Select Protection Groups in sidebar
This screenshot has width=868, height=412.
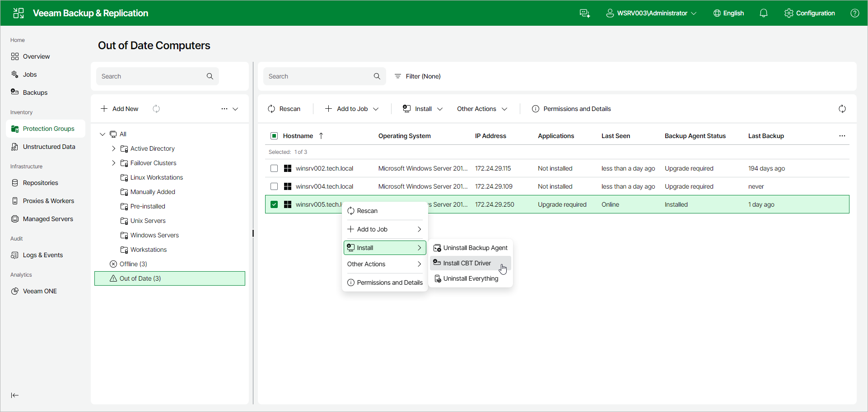click(46, 129)
